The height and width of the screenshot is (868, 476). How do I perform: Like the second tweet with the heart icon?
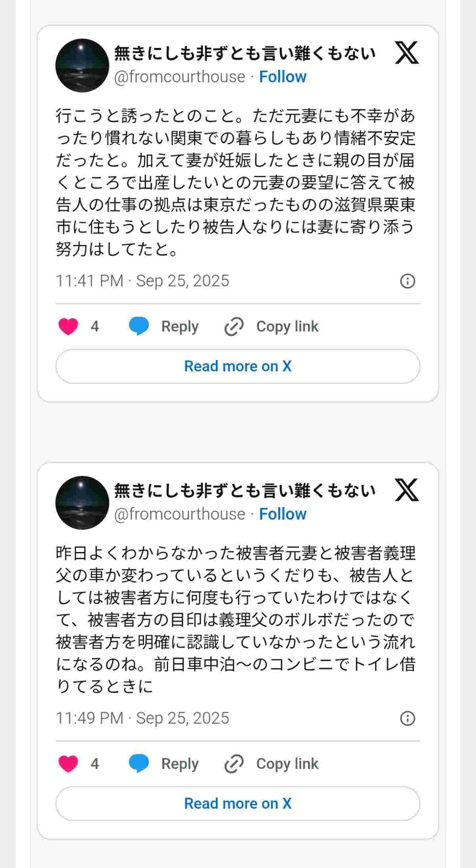(68, 764)
